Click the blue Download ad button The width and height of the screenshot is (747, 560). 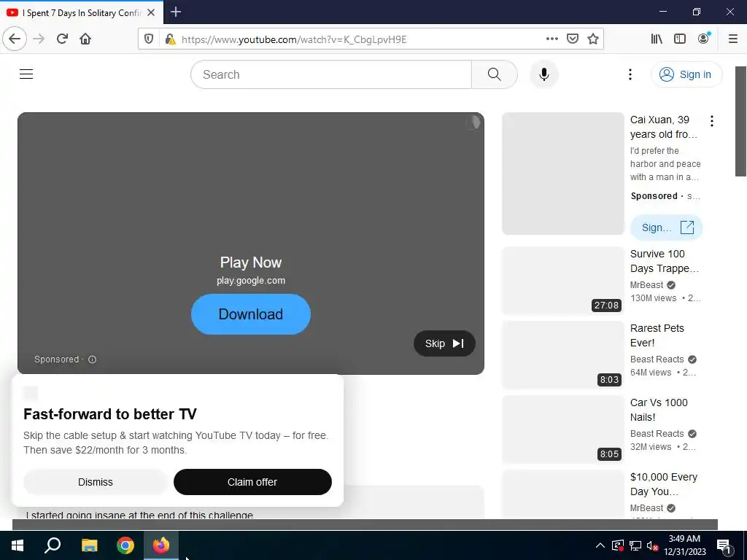(251, 314)
